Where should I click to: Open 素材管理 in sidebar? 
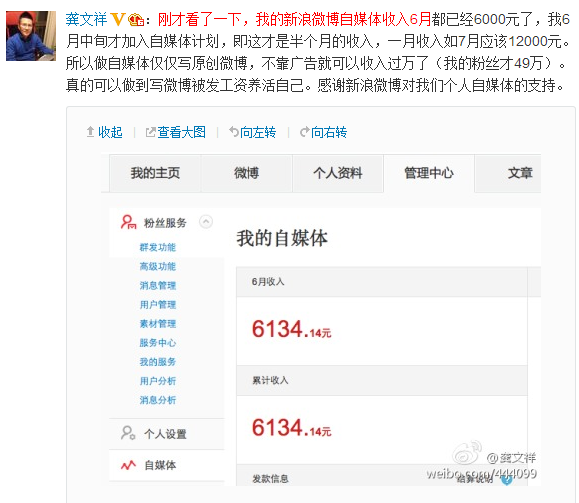coord(158,324)
